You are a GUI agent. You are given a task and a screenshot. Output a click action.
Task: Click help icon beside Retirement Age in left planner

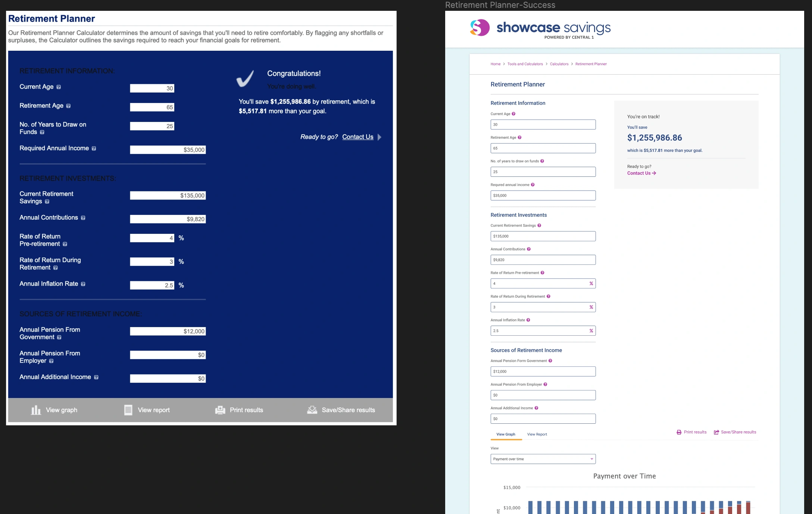pyautogui.click(x=68, y=106)
